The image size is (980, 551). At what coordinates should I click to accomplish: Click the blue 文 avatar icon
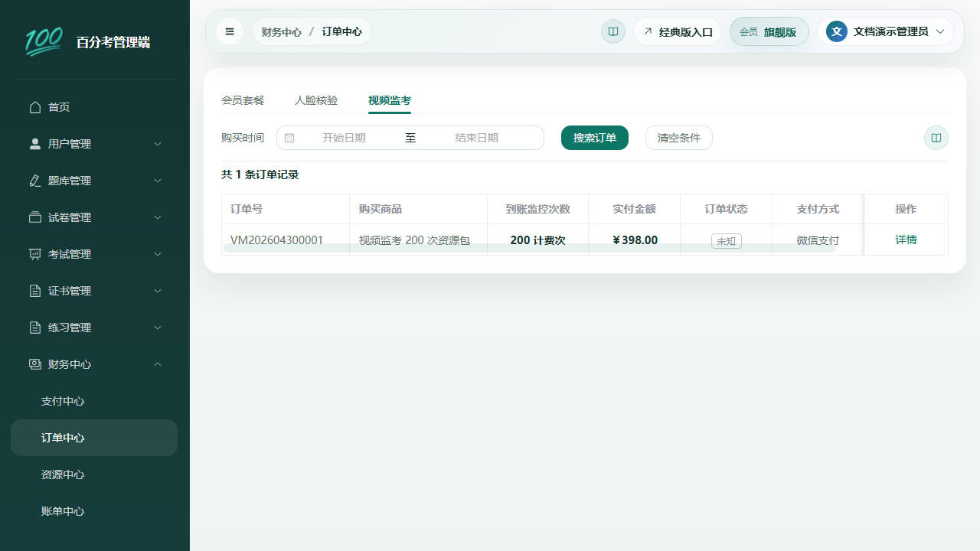(837, 31)
